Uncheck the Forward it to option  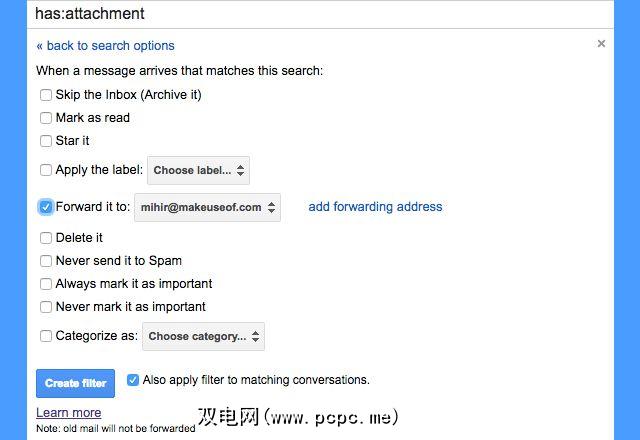(46, 207)
